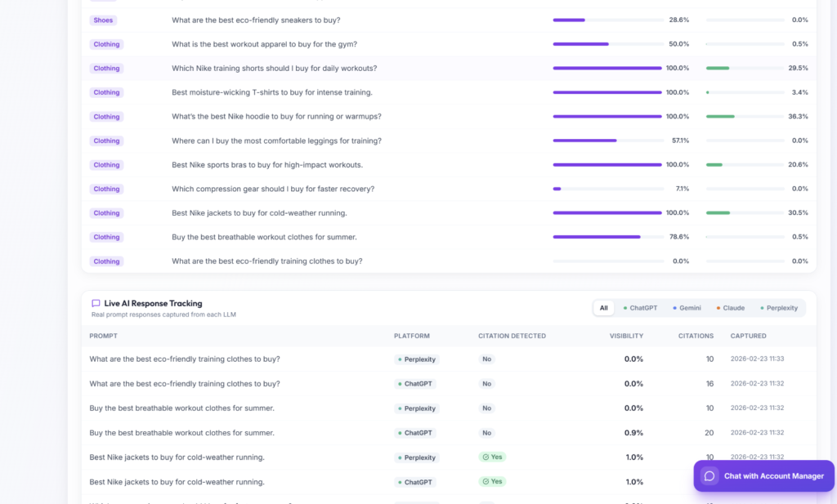The image size is (837, 504).
Task: Open prompt about Nike training shorts for daily workouts
Action: click(275, 69)
